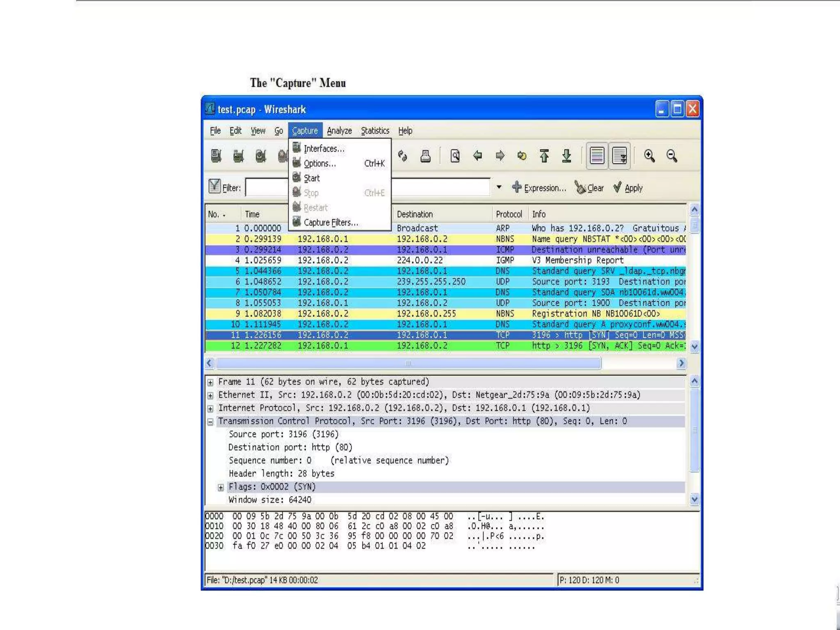Select Interfaces... in the Capture menu
840x630 pixels.
[x=324, y=148]
